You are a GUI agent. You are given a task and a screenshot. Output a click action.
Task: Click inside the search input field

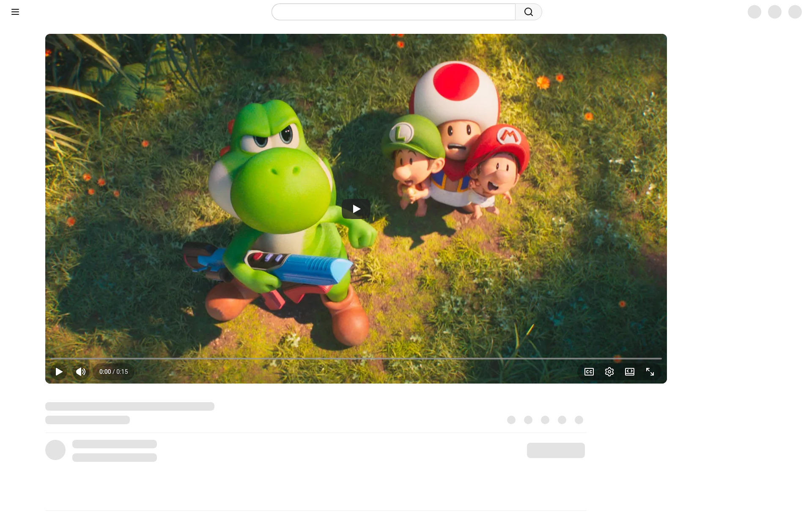coord(393,12)
